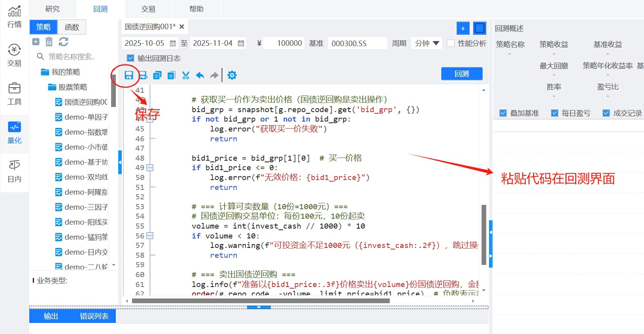This screenshot has height=334, width=644.
Task: Toggle the 叠加基准 checkbox
Action: point(503,113)
